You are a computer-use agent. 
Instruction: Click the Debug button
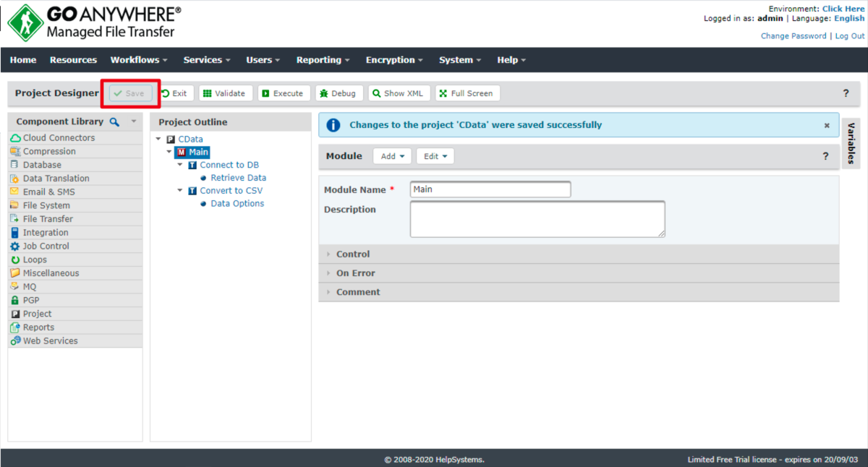point(339,93)
